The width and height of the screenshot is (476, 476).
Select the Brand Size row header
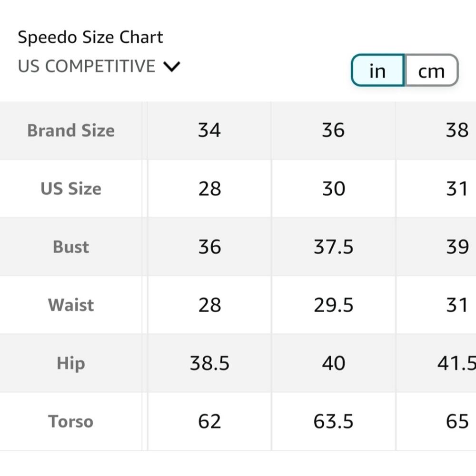[71, 130]
